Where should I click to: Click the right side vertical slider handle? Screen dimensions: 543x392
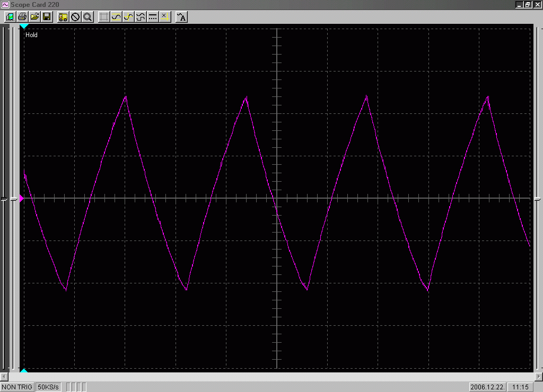click(538, 199)
